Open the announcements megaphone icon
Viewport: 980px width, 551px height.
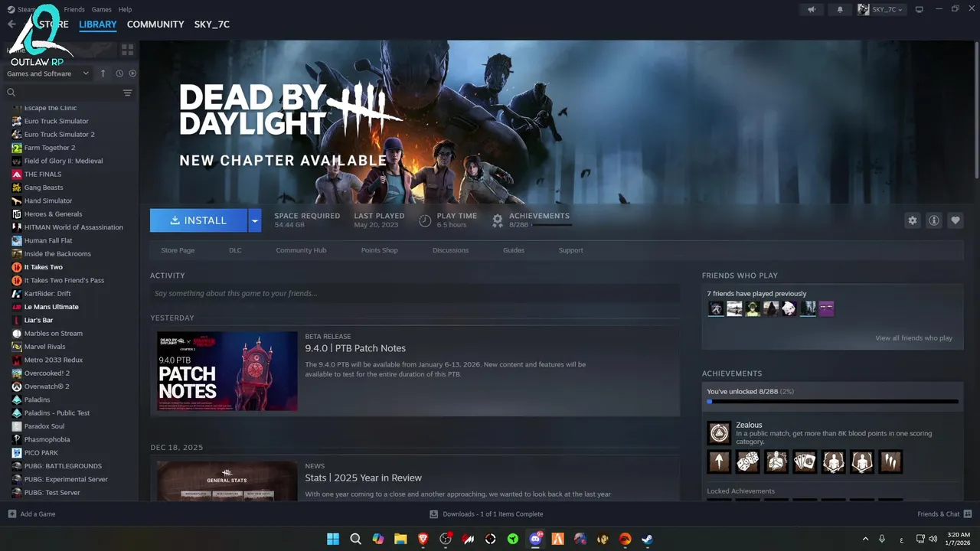tap(812, 9)
